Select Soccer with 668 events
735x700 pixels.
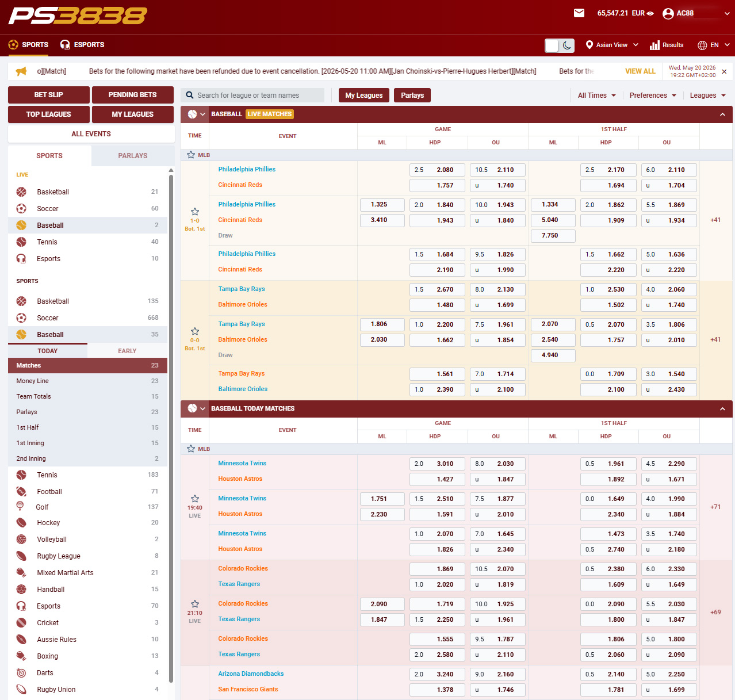tap(87, 318)
